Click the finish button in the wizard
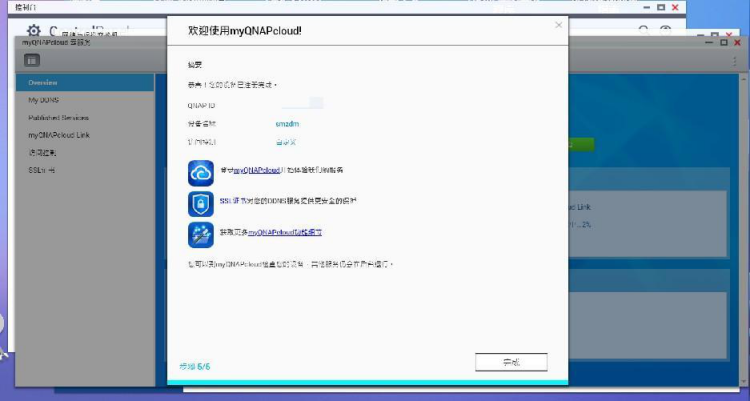This screenshot has height=401, width=750. [x=511, y=362]
